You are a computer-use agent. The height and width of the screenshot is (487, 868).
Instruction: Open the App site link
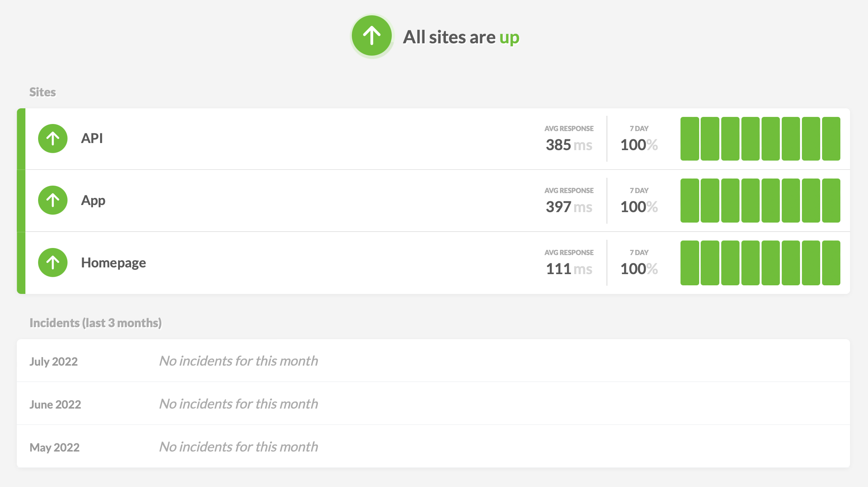[x=93, y=201]
